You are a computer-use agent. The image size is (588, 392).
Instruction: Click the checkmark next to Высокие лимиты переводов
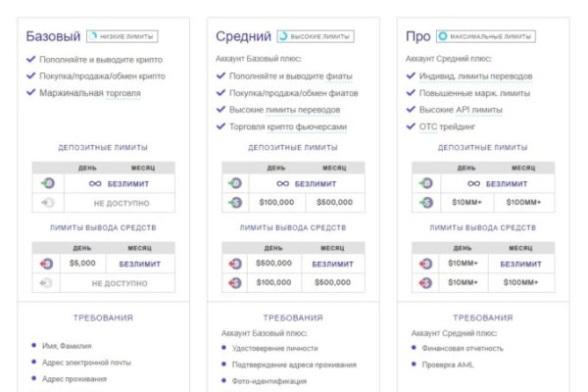(x=220, y=110)
